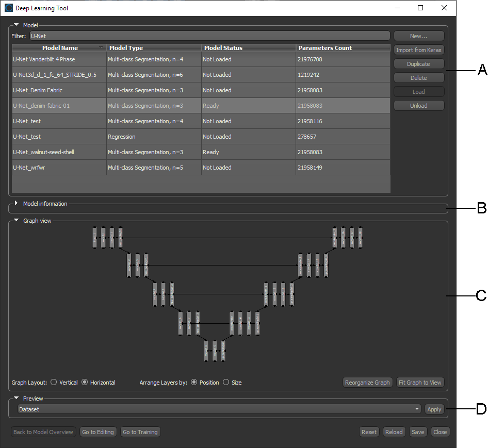488x448 pixels.
Task: Click Fit Graph to View
Action: (420, 383)
